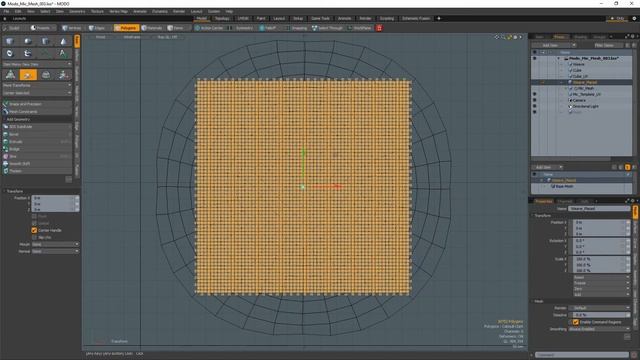Click the Select Through icon
Image resolution: width=640 pixels, height=360 pixels.
[x=315, y=28]
